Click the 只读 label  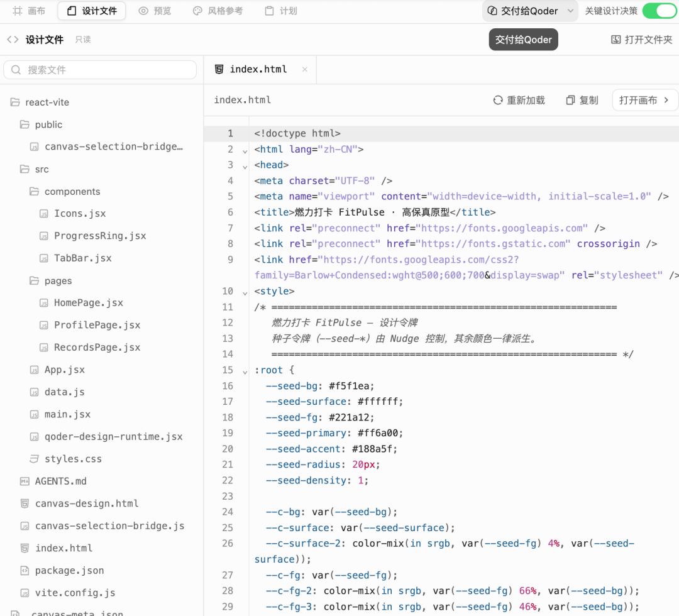click(x=83, y=40)
